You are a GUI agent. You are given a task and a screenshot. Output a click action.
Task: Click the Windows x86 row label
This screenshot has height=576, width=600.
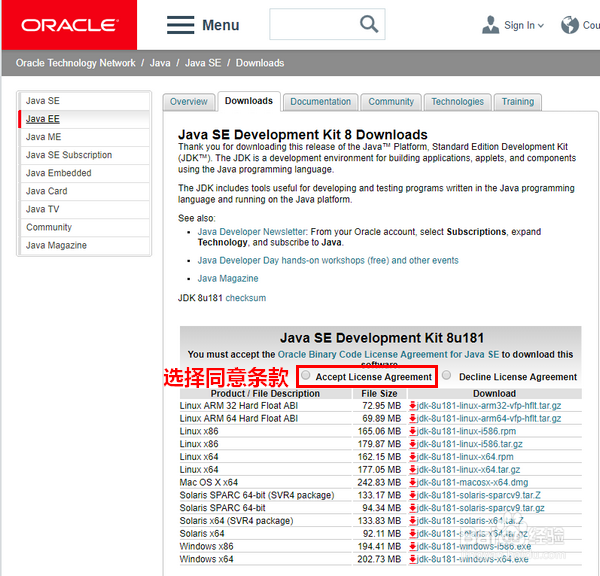tap(207, 546)
